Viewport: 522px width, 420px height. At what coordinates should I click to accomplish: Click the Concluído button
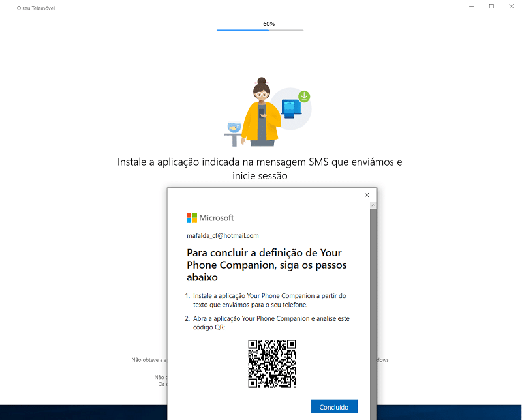click(334, 406)
